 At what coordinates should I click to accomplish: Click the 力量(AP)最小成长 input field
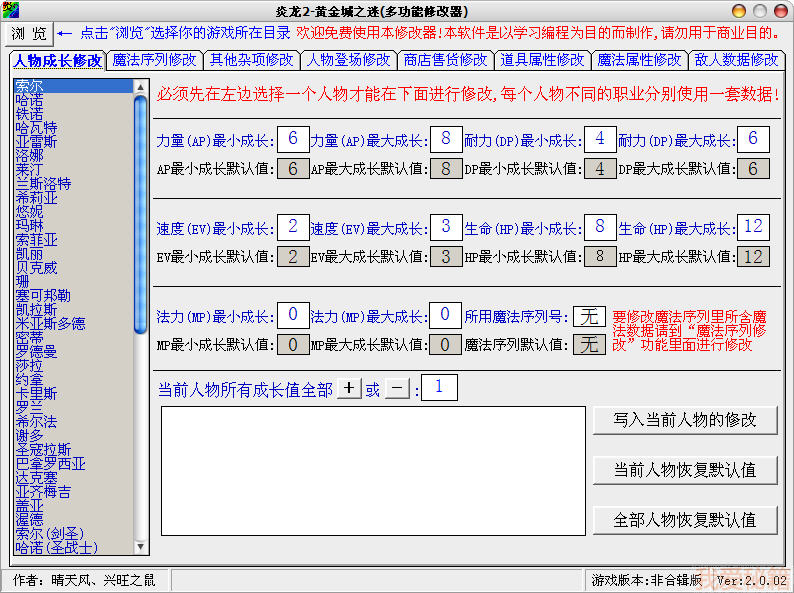[292, 139]
